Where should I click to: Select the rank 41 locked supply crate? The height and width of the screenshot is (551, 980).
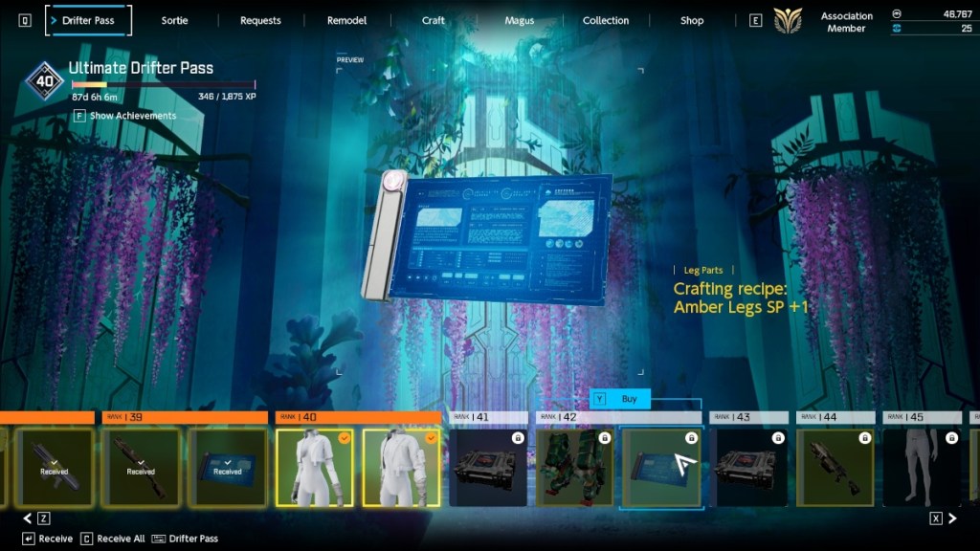[x=488, y=467]
